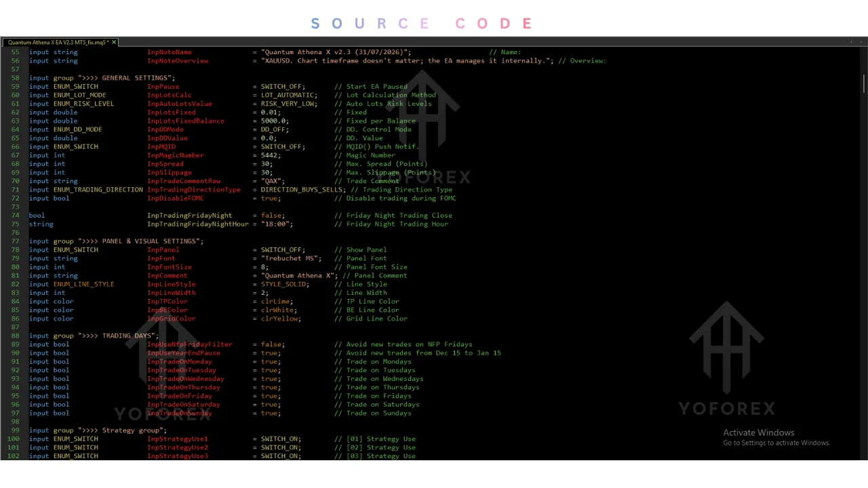Click the "// Trade on Sundays" comment
The width and height of the screenshot is (868, 488).
coord(373,413)
